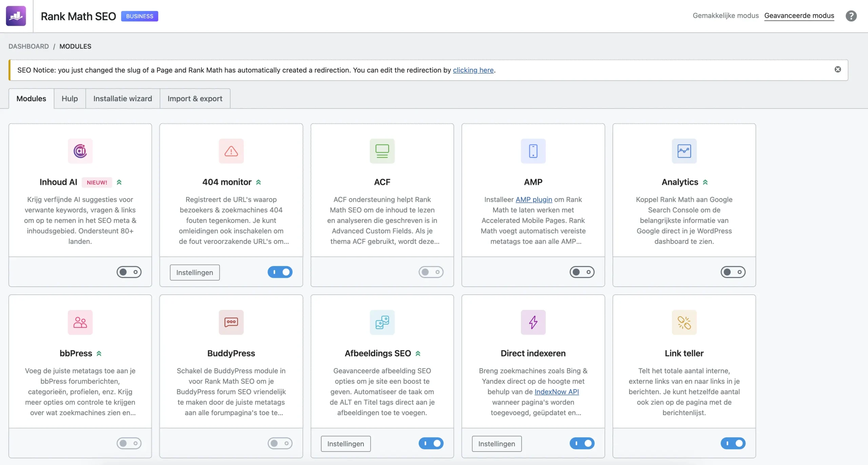Click the NIEUW! badge on Inhoud AI
Image resolution: width=868 pixels, height=465 pixels.
pyautogui.click(x=97, y=182)
